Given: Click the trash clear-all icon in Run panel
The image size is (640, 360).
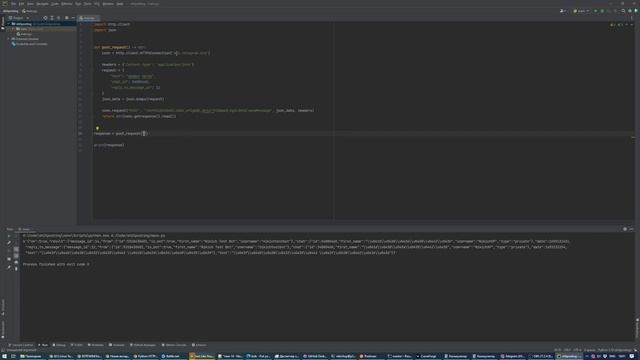Looking at the screenshot, I should (x=16, y=269).
